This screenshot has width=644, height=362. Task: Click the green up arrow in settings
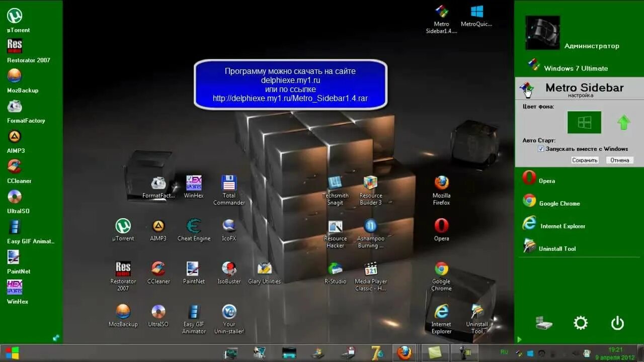pos(624,122)
